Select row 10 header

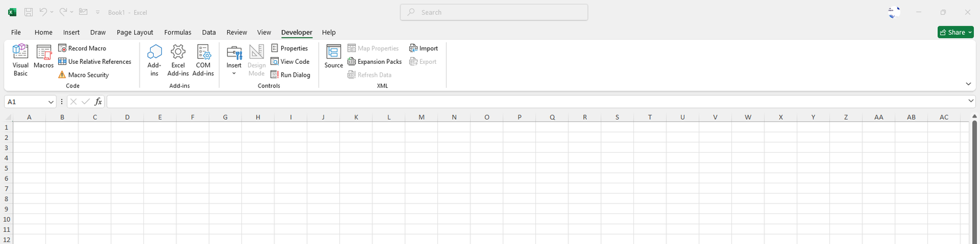[x=7, y=219]
